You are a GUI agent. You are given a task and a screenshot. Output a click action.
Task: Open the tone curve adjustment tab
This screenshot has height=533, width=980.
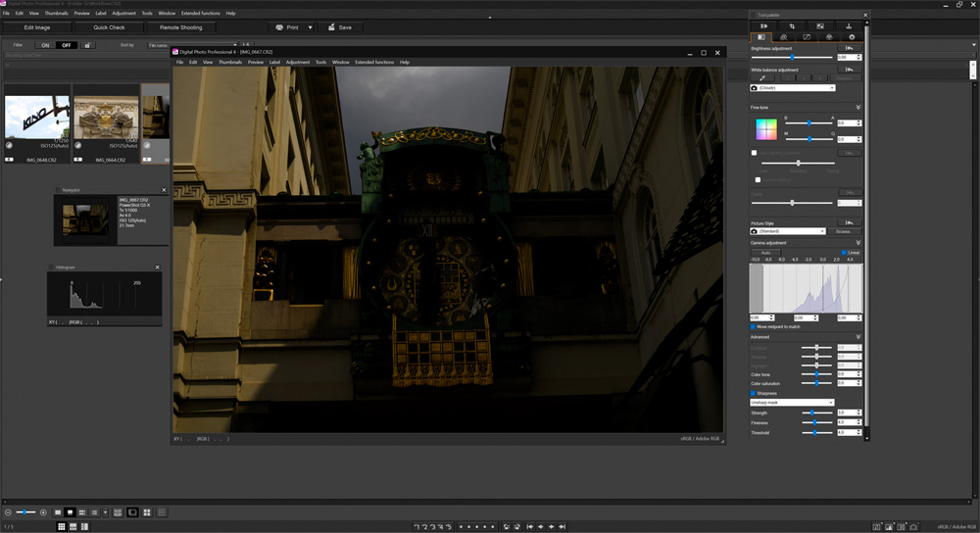pyautogui.click(x=807, y=37)
